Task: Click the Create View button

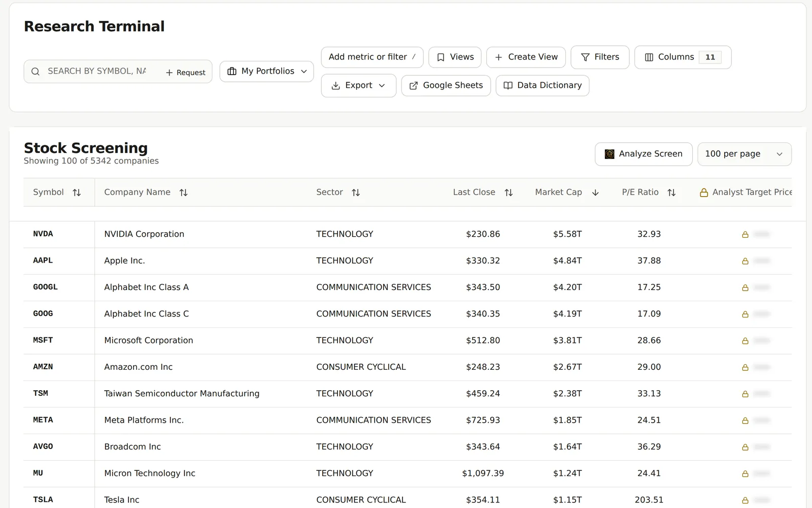Action: pos(526,57)
